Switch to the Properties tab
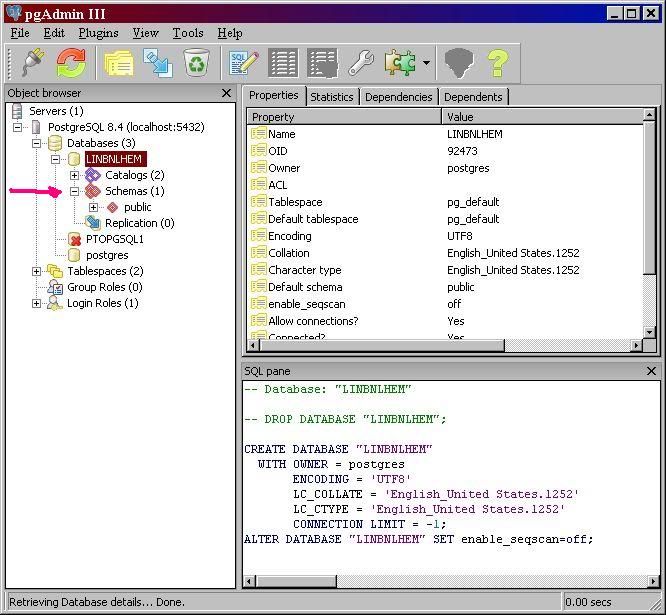 274,95
